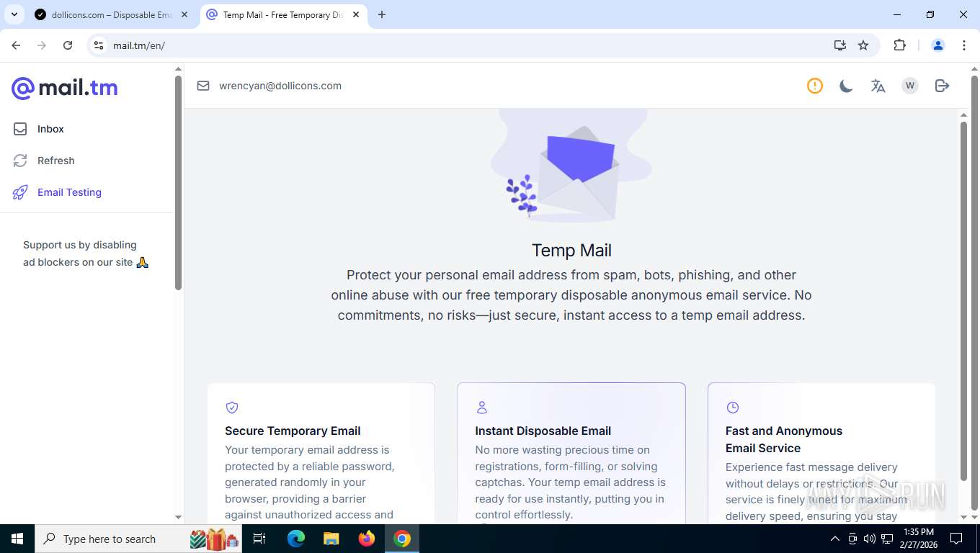Click the Secure Temporary Email heading
980x553 pixels.
pyautogui.click(x=293, y=431)
